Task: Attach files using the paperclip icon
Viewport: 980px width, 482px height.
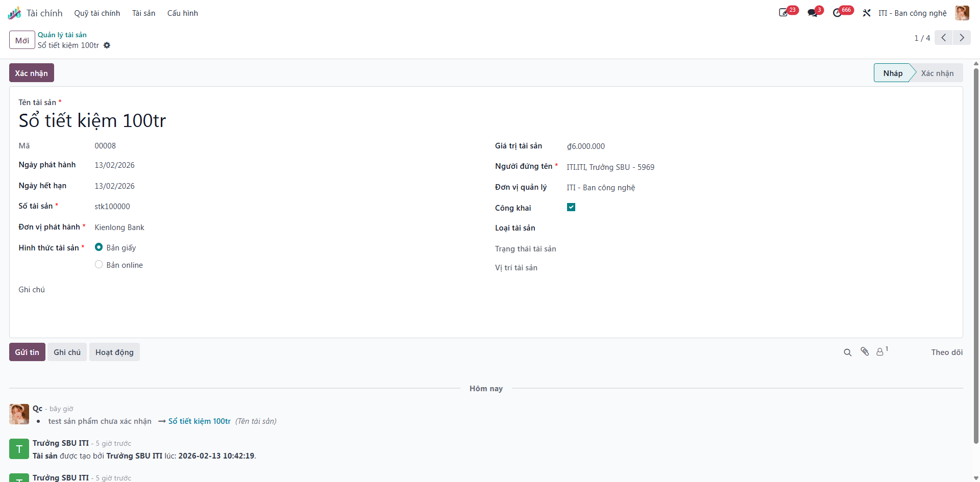Action: pyautogui.click(x=865, y=351)
